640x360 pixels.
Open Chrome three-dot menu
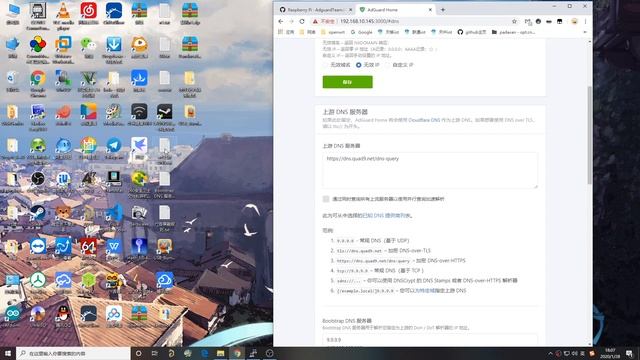pyautogui.click(x=585, y=21)
